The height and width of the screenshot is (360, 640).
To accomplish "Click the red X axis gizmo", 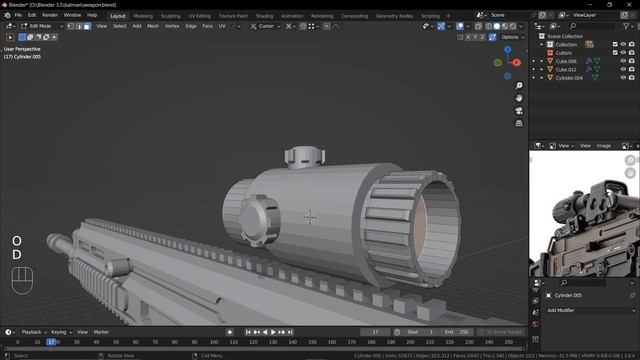I will point(517,62).
